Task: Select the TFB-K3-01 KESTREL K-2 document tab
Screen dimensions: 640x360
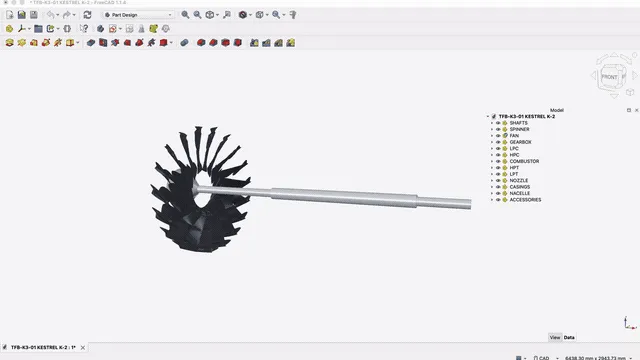Action: 43,347
